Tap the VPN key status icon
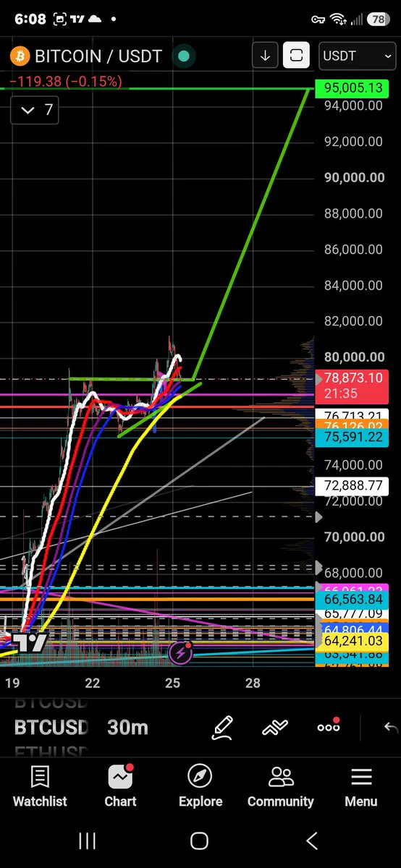401x868 pixels. point(319,19)
